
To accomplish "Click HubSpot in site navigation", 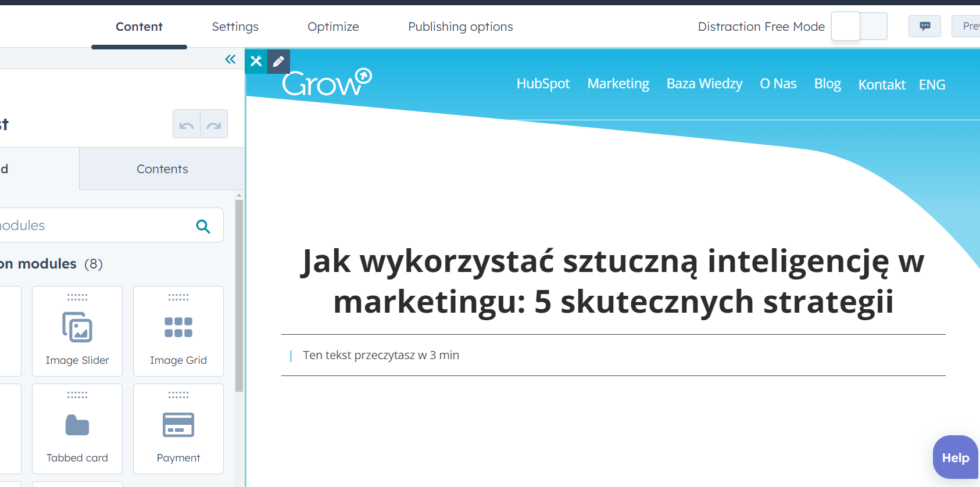I will tap(543, 84).
